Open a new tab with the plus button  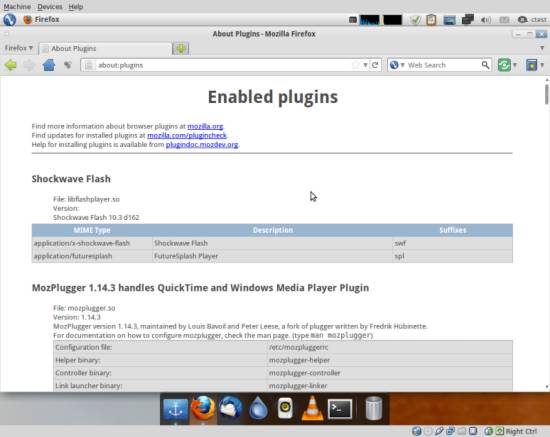181,48
